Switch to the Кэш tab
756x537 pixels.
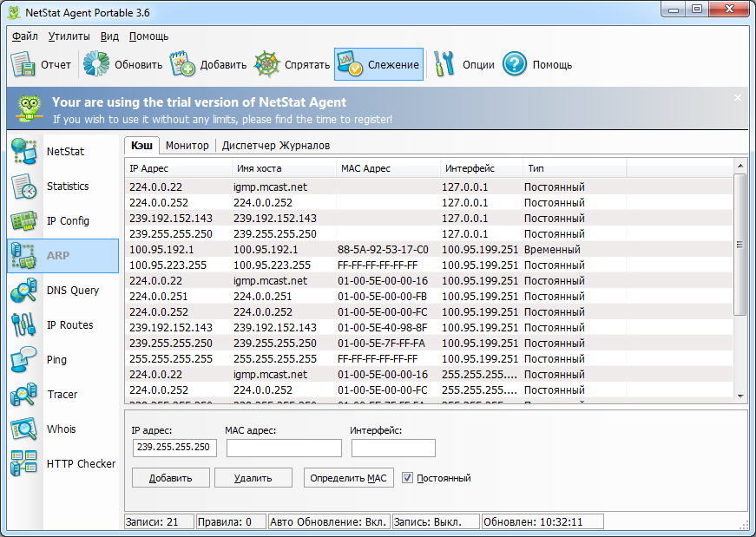pyautogui.click(x=141, y=146)
